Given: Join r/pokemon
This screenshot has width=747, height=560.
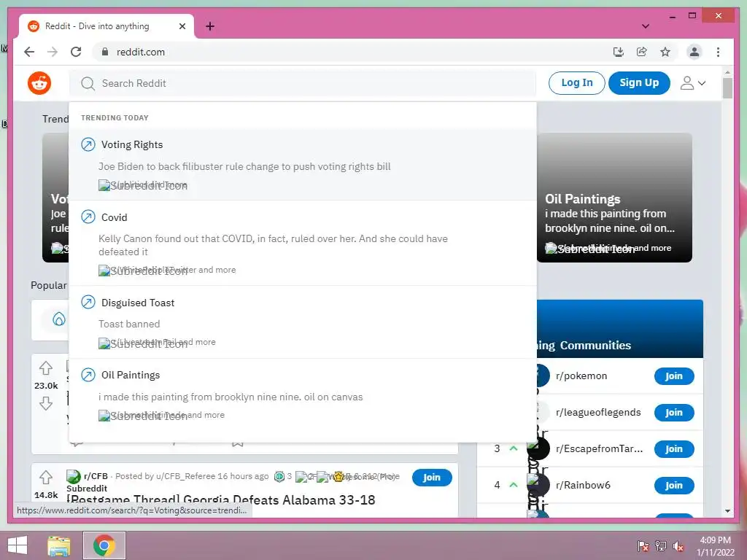Looking at the screenshot, I should tap(673, 376).
